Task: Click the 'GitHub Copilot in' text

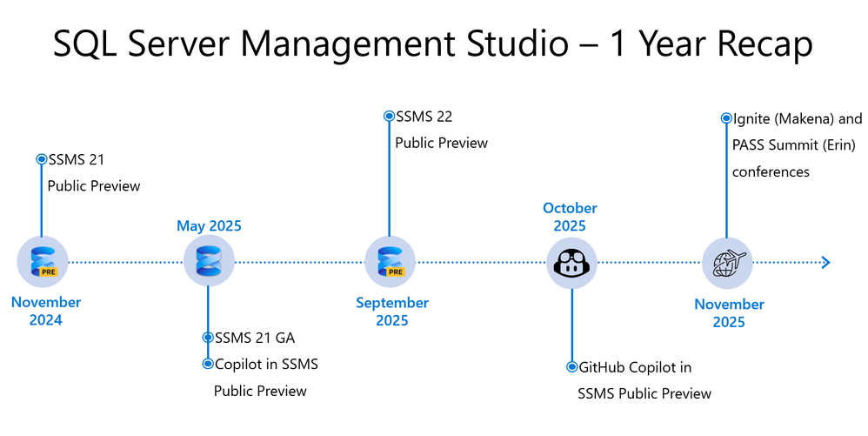Action: (x=635, y=367)
